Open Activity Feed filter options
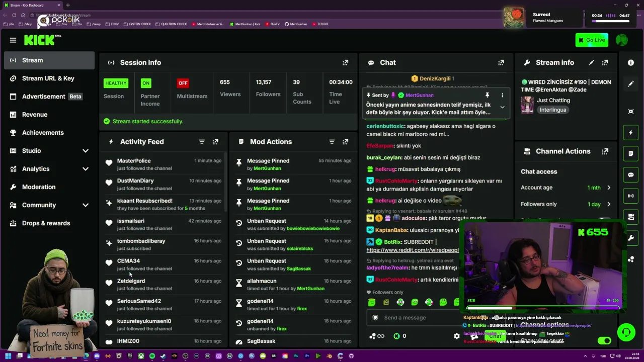644x362 pixels. [202, 142]
